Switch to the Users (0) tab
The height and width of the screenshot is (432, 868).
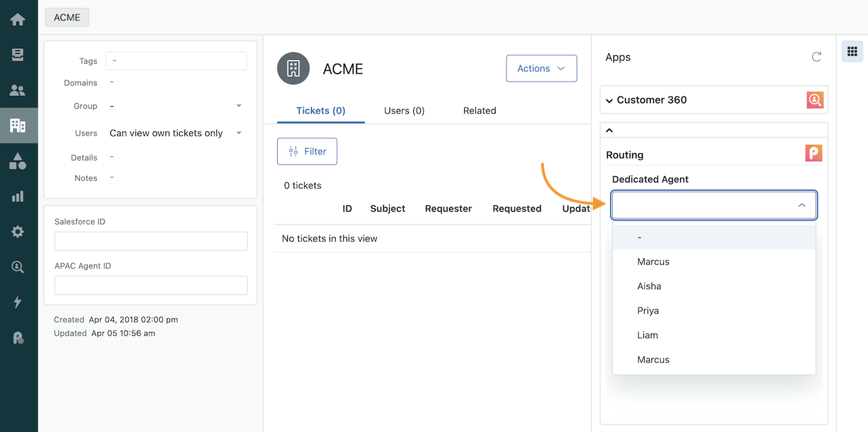pos(404,111)
